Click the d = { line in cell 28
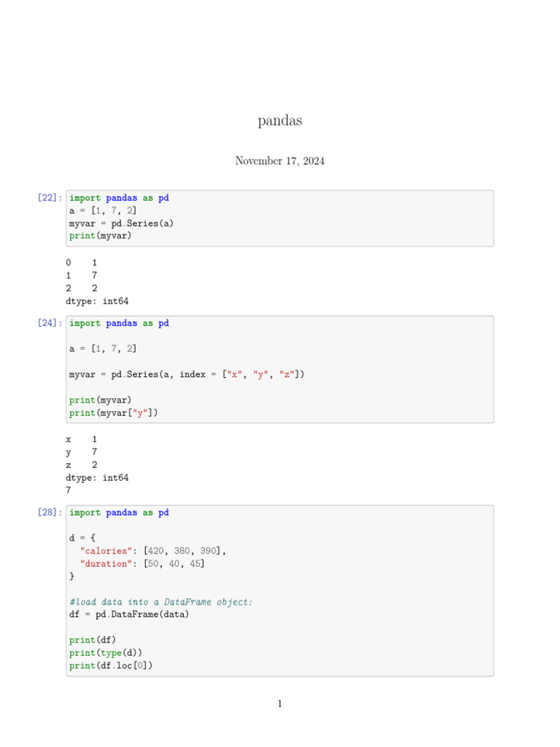This screenshot has width=560, height=747. coord(82,538)
